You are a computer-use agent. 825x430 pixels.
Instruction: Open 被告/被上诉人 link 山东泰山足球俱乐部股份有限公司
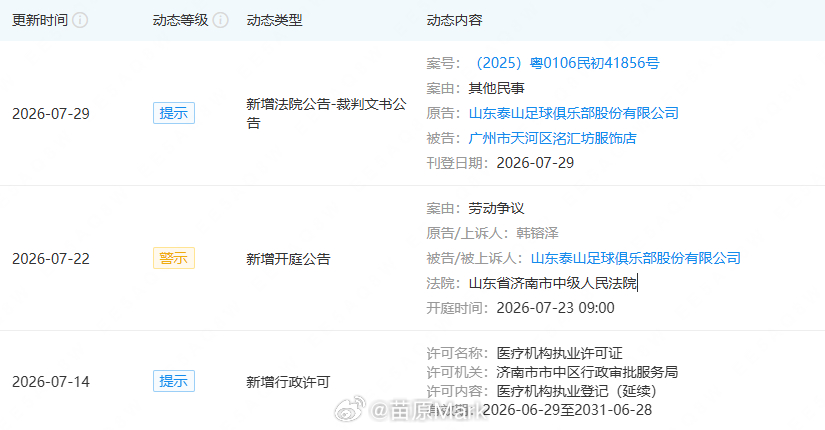tap(636, 258)
